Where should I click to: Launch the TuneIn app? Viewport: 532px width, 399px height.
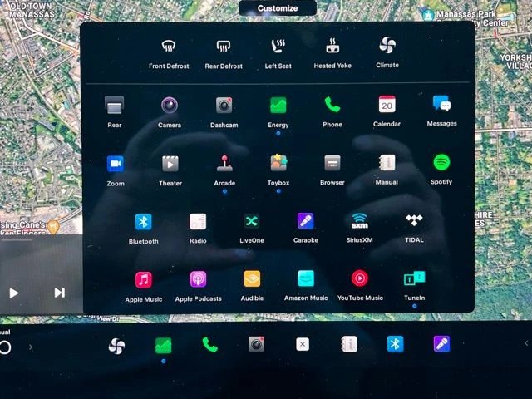click(x=414, y=285)
